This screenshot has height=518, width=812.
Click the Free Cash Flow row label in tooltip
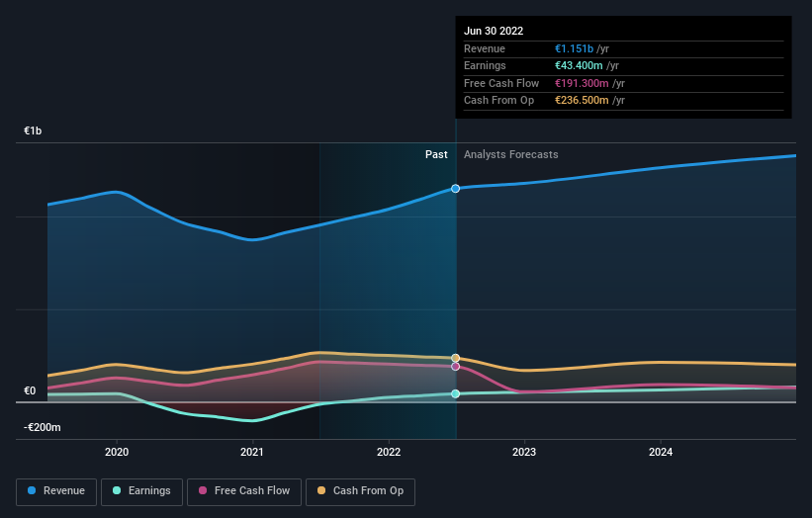pos(501,83)
